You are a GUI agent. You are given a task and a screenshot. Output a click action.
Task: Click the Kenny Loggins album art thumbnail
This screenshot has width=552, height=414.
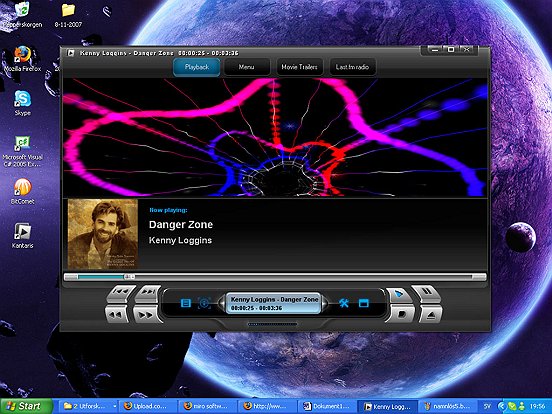click(x=103, y=234)
